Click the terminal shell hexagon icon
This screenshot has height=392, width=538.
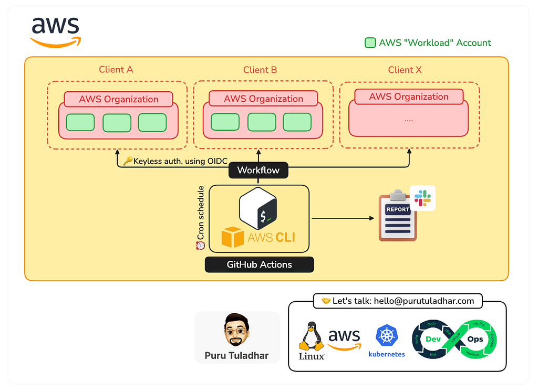pos(258,208)
